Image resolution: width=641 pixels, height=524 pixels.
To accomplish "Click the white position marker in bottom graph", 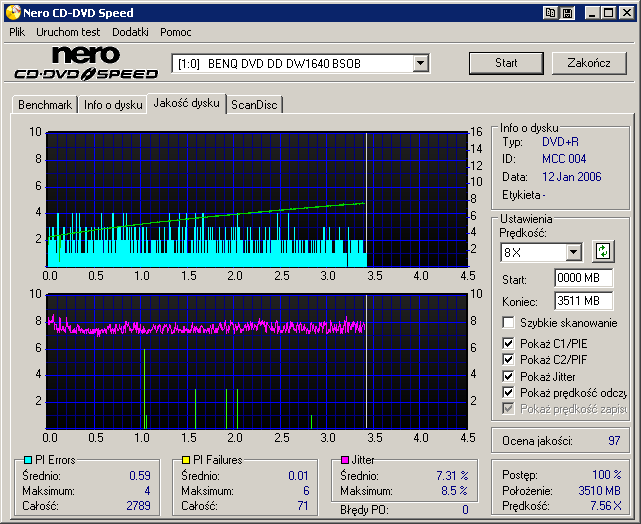I will (366, 361).
